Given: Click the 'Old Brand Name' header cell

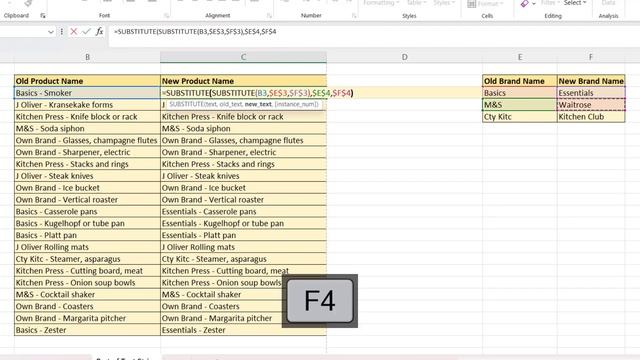Looking at the screenshot, I should tap(520, 81).
